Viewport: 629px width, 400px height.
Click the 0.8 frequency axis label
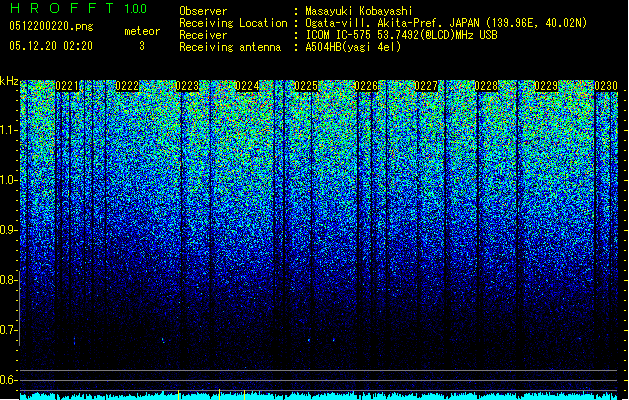(8, 280)
